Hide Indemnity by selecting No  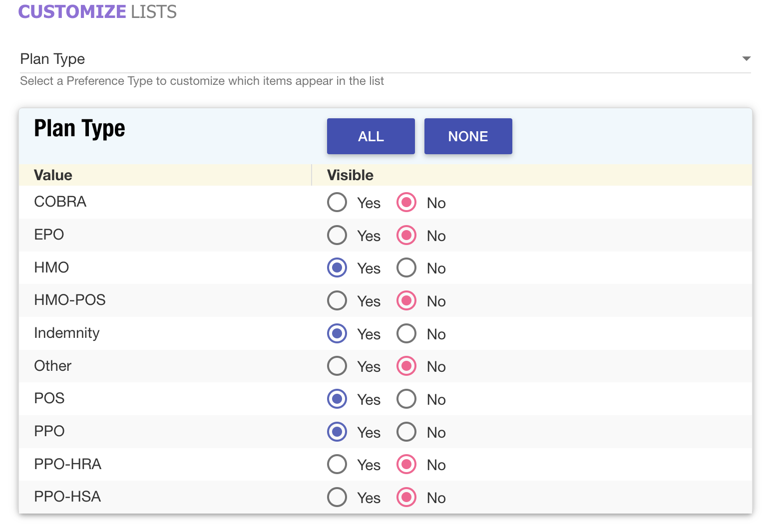[x=406, y=334]
